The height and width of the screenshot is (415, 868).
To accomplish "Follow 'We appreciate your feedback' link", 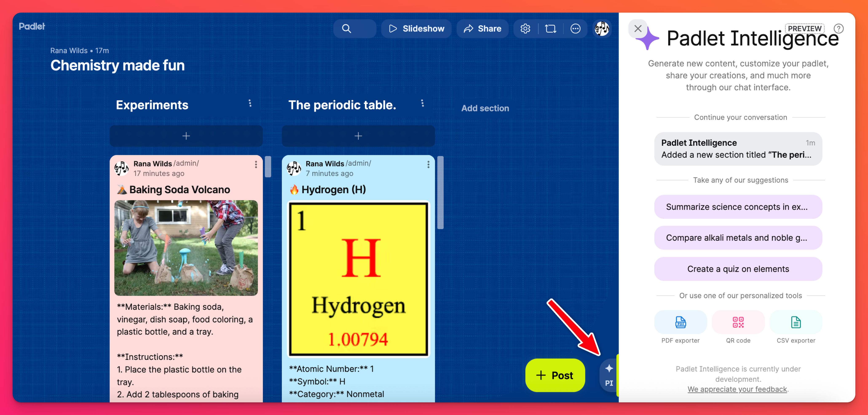I will click(x=737, y=389).
